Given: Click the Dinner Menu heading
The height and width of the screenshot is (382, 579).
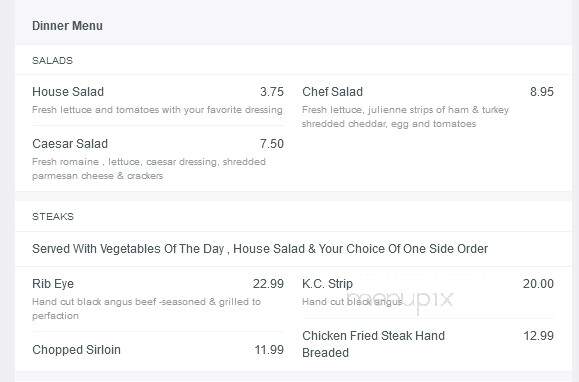Looking at the screenshot, I should pos(67,26).
